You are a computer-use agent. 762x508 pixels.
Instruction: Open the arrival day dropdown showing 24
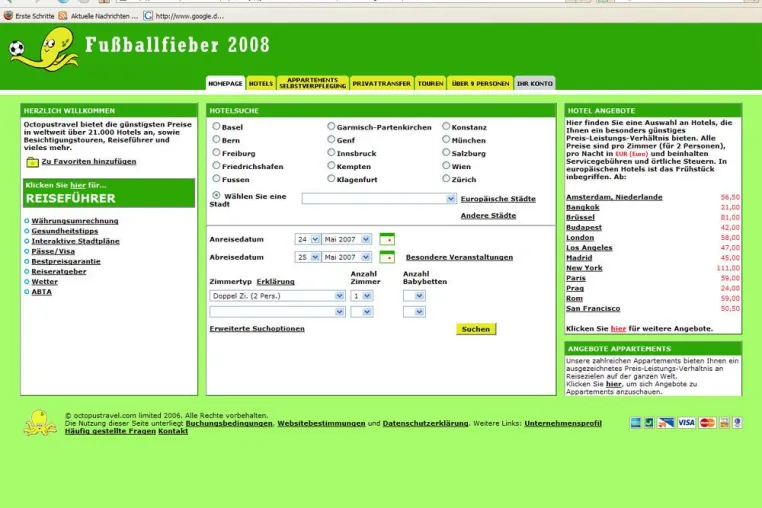click(308, 239)
